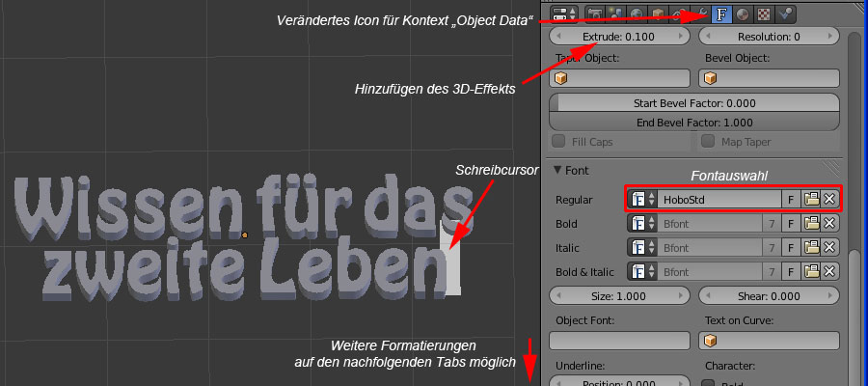Image resolution: width=868 pixels, height=386 pixels.
Task: Select the Object Data tab (F icon)
Action: click(x=720, y=14)
